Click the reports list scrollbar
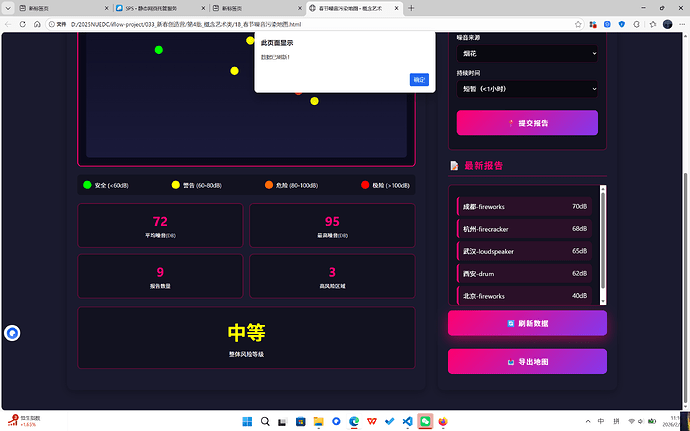This screenshot has width=690, height=431. pos(602,240)
